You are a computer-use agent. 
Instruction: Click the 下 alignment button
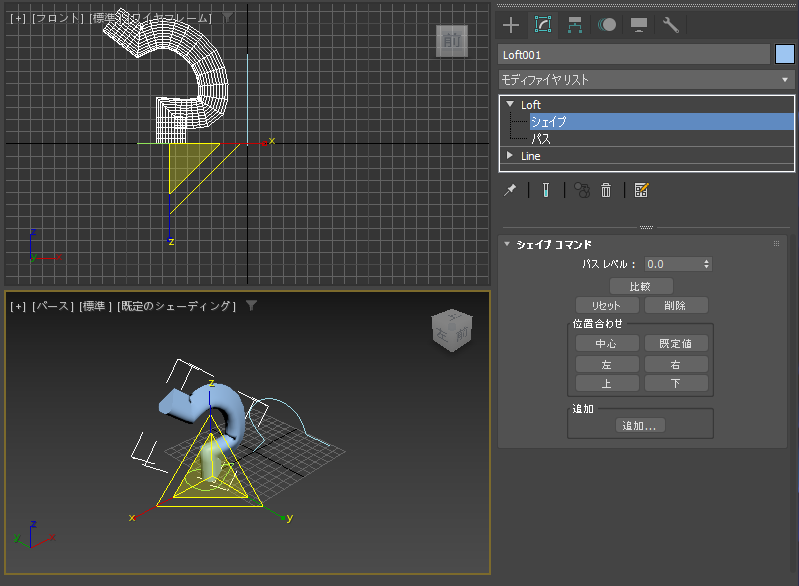click(676, 383)
